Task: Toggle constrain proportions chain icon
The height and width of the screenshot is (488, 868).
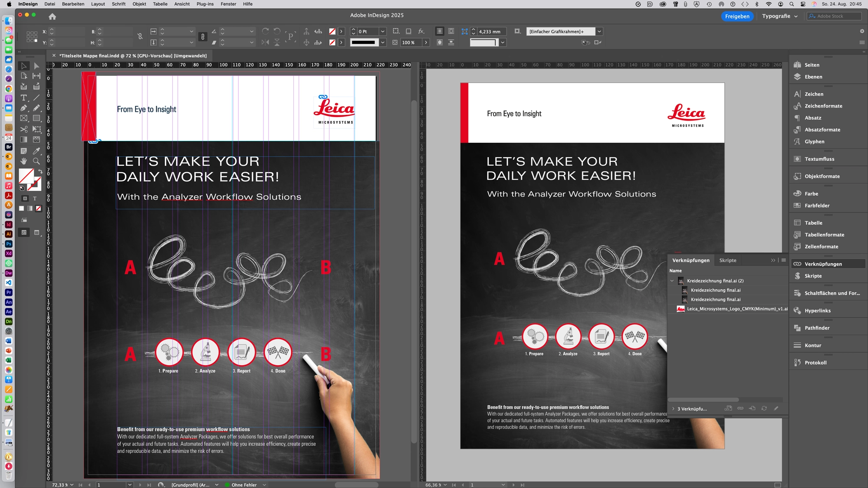Action: tap(140, 36)
